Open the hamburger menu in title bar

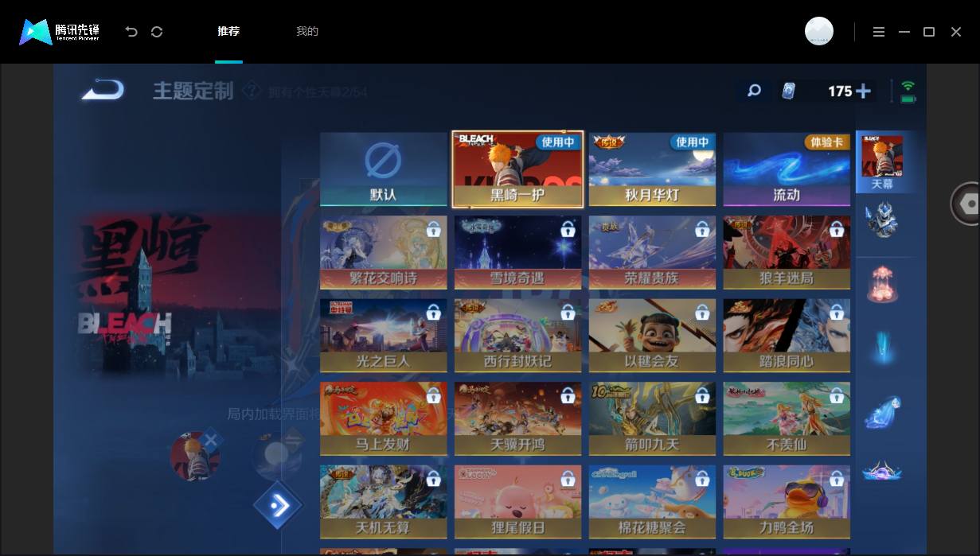pos(879,32)
